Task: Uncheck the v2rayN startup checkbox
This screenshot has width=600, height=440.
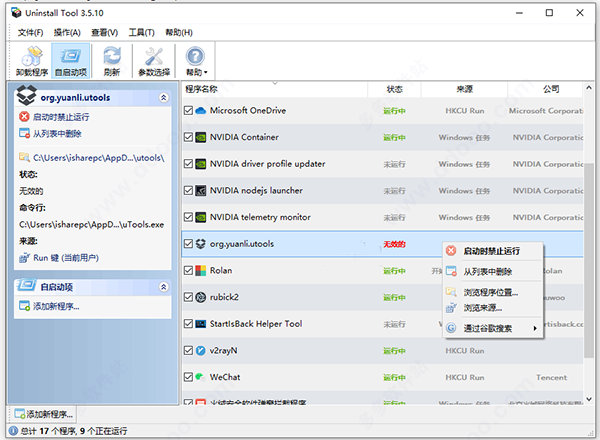Action: click(x=188, y=350)
